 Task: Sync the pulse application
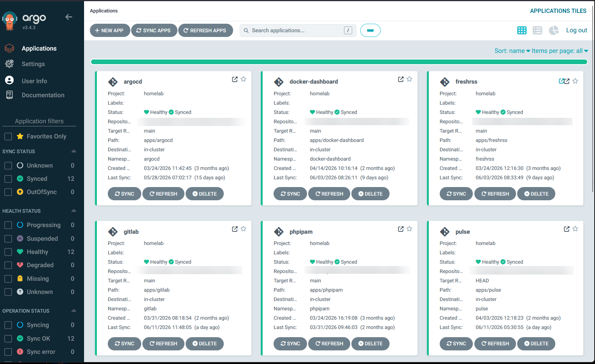click(x=456, y=343)
